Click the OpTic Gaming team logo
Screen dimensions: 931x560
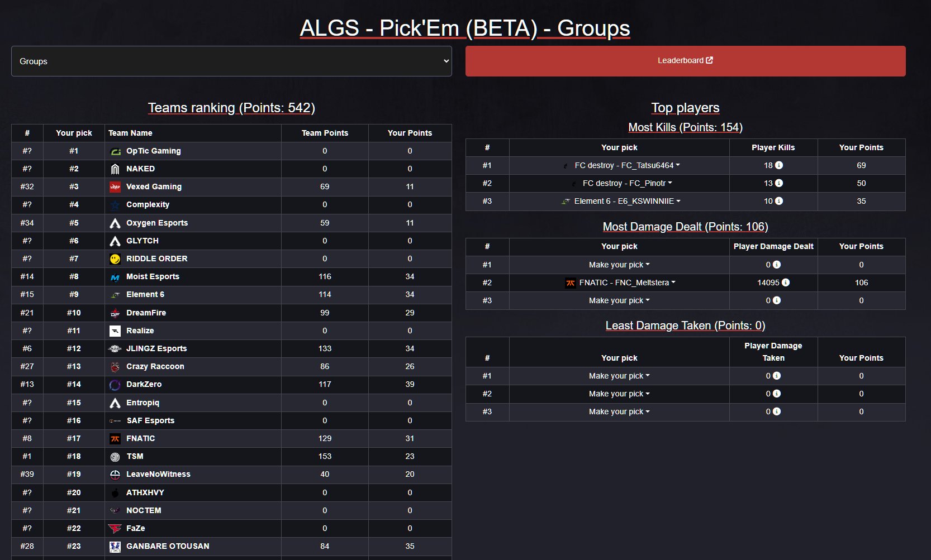115,151
